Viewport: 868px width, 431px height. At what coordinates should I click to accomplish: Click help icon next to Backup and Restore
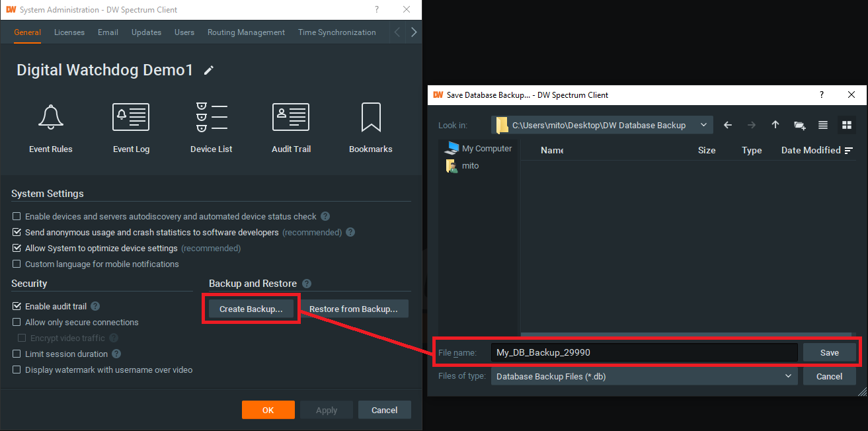coord(307,284)
